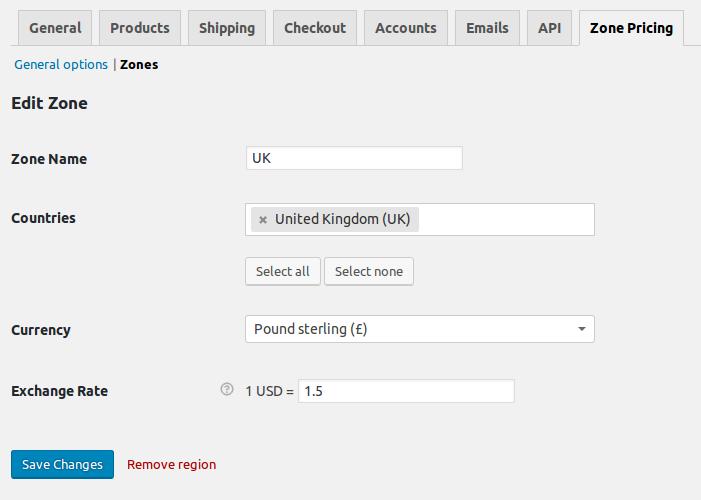Screen dimensions: 701x500
Task: Click the Zones sub-navigation item
Action: [139, 64]
